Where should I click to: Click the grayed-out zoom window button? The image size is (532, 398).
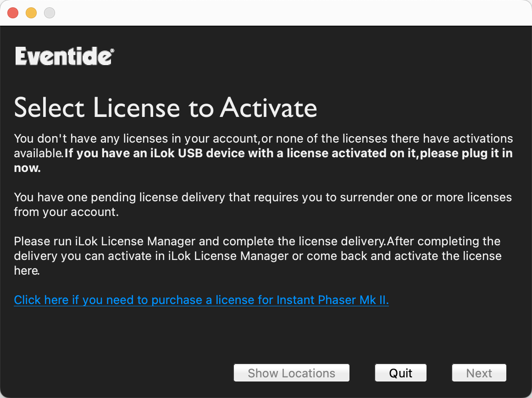(50, 13)
